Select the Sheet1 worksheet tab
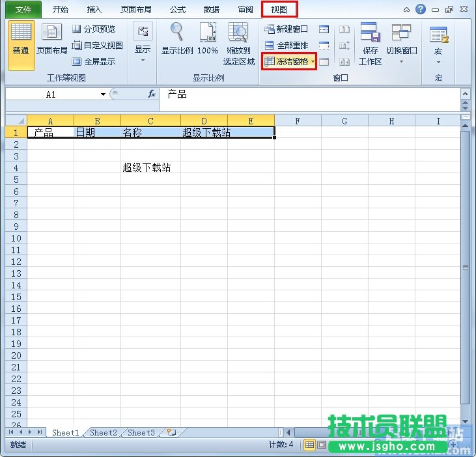The image size is (476, 457). 65,432
